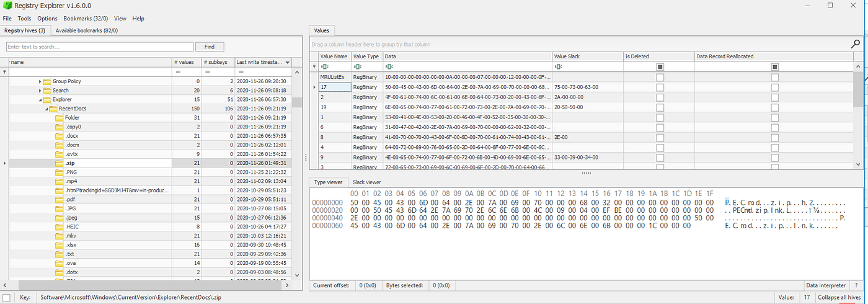
Task: Toggle Data Record Reallocated checkbox for value 17
Action: (x=774, y=87)
